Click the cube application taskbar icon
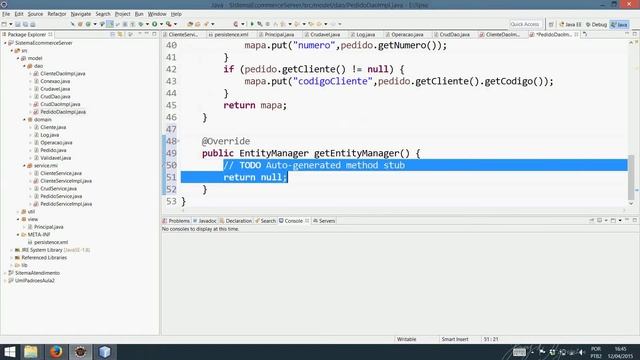The image size is (640, 360). pos(104,352)
